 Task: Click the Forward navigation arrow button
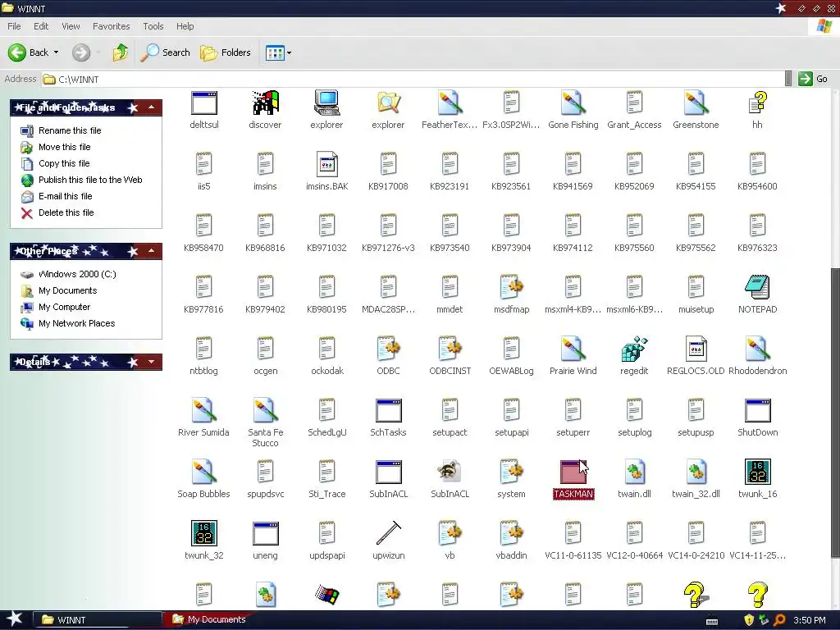pos(81,52)
